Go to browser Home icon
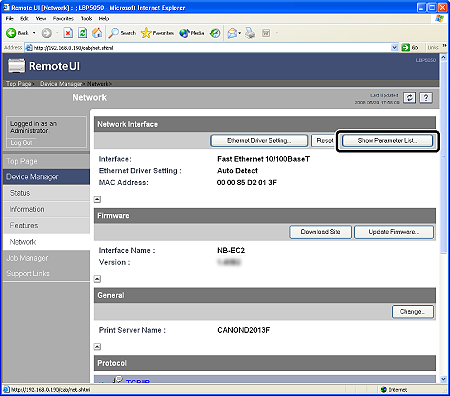The height and width of the screenshot is (396, 450). [x=97, y=33]
